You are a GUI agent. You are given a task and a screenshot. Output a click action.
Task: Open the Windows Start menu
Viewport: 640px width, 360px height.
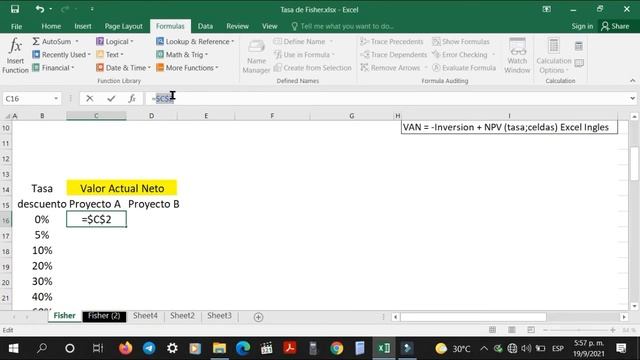point(13,348)
